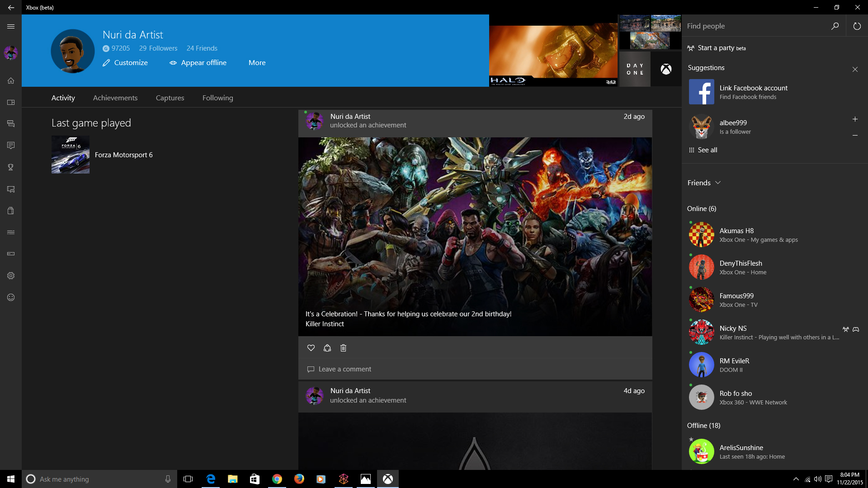Open profile avatar in left sidebar

click(11, 53)
